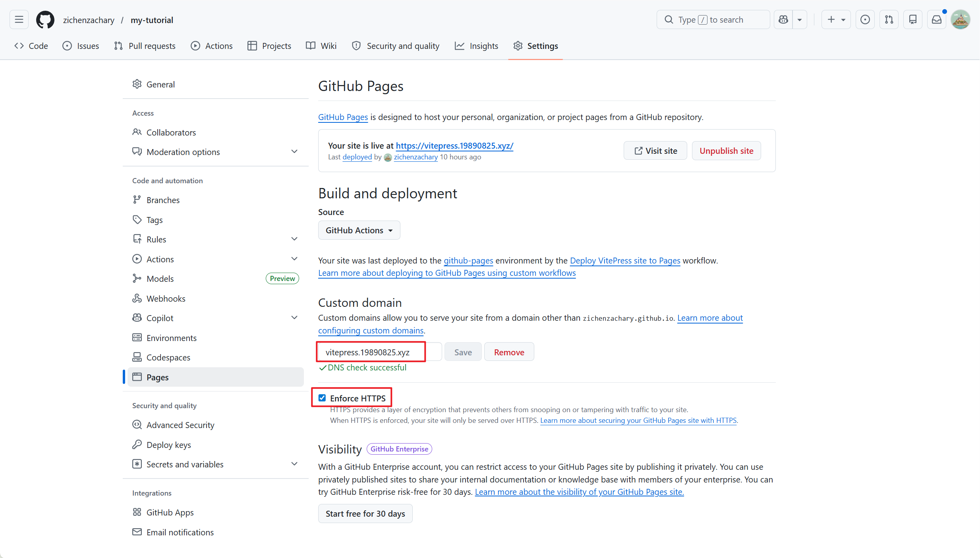Click the shield-scan icon beside Advanced Security
Viewport: 980px width, 558px height.
[137, 424]
